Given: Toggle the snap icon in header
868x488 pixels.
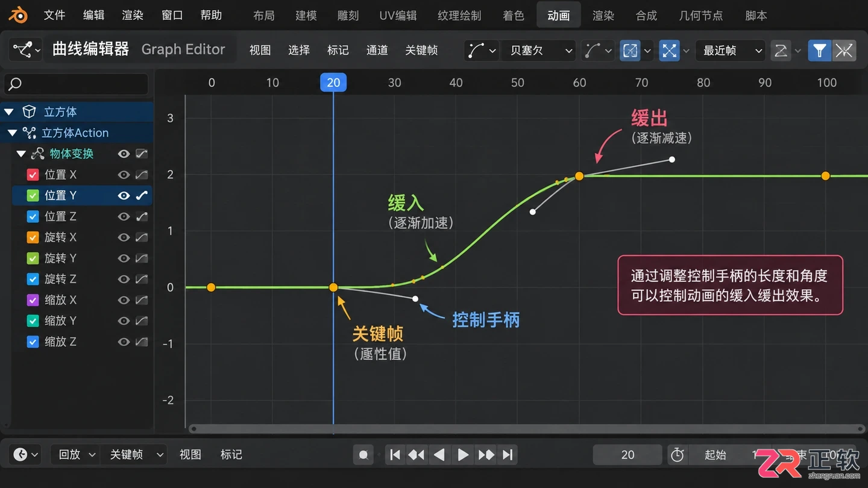Looking at the screenshot, I should [669, 51].
